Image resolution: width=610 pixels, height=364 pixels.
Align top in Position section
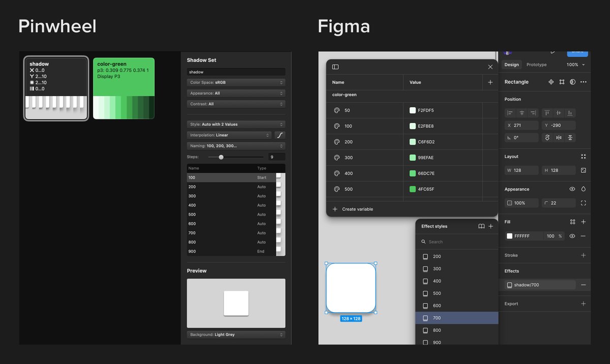(547, 112)
